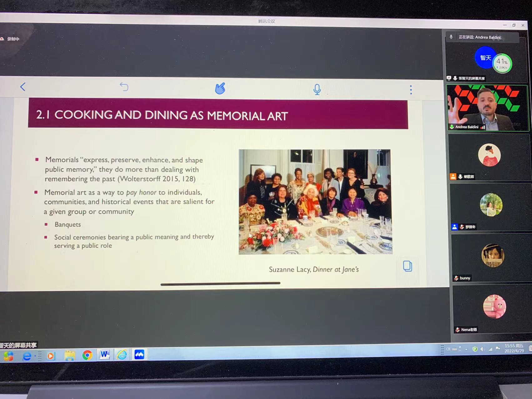This screenshot has height=399, width=532.
Task: Toggle the system tray volume speaker icon
Action: click(483, 349)
